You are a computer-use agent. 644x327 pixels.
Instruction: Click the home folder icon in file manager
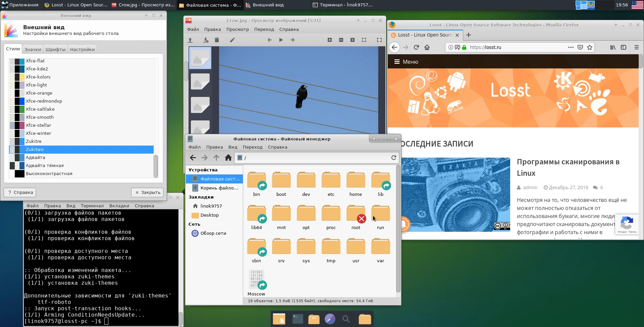228,158
